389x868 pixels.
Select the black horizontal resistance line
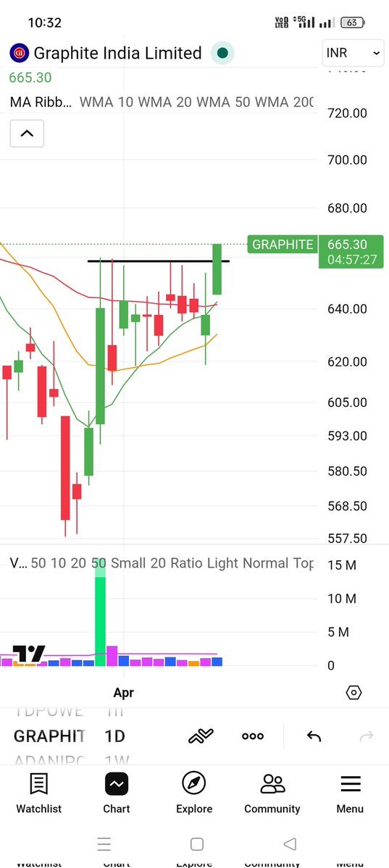tap(159, 260)
